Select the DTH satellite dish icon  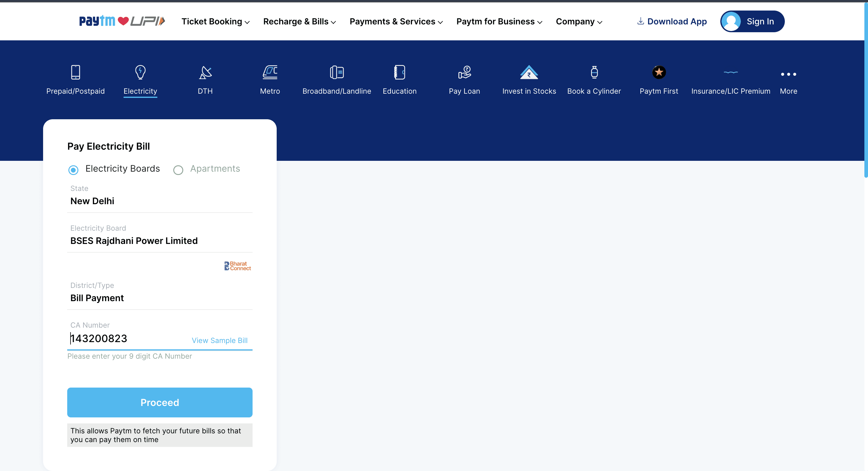(205, 72)
